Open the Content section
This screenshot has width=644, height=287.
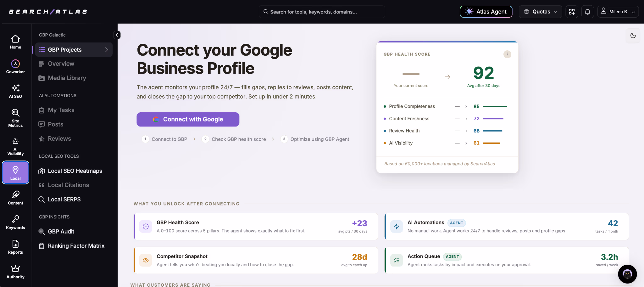pos(15,198)
